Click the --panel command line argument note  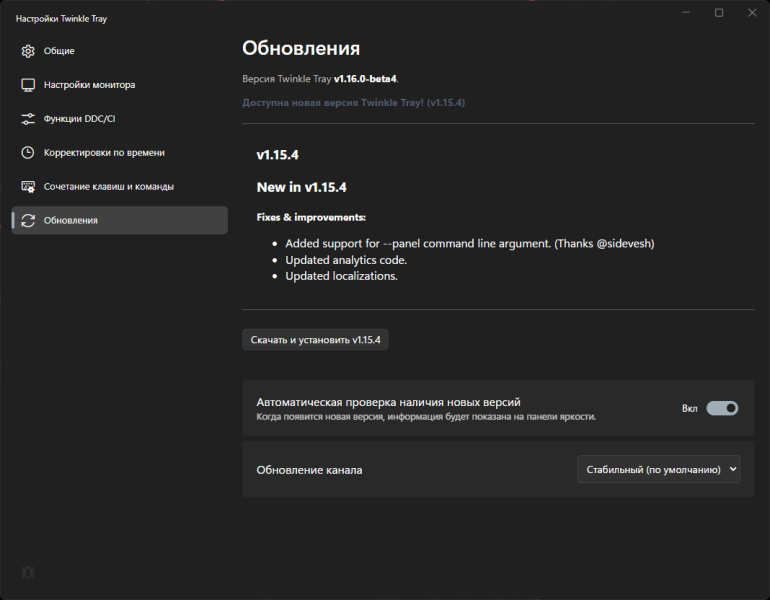tap(470, 244)
